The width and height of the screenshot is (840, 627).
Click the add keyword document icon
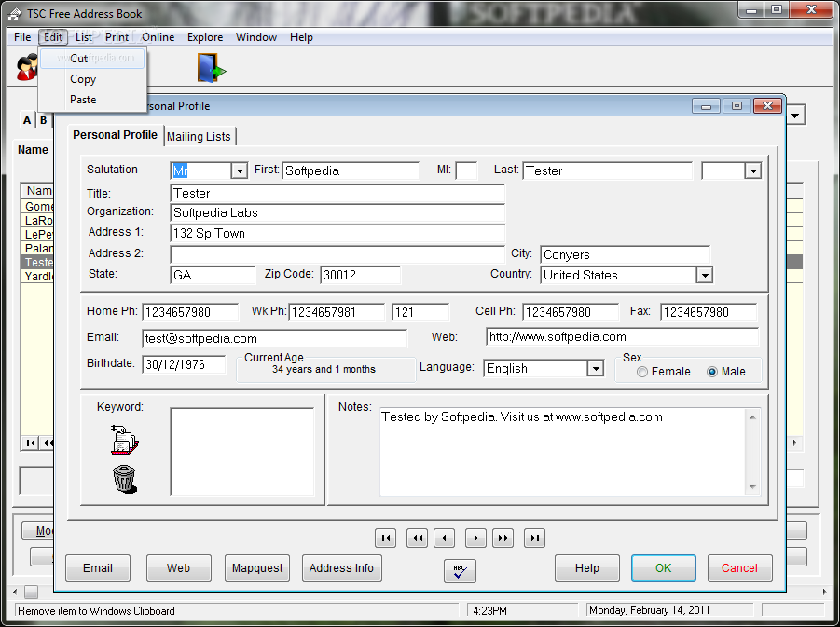click(x=124, y=440)
